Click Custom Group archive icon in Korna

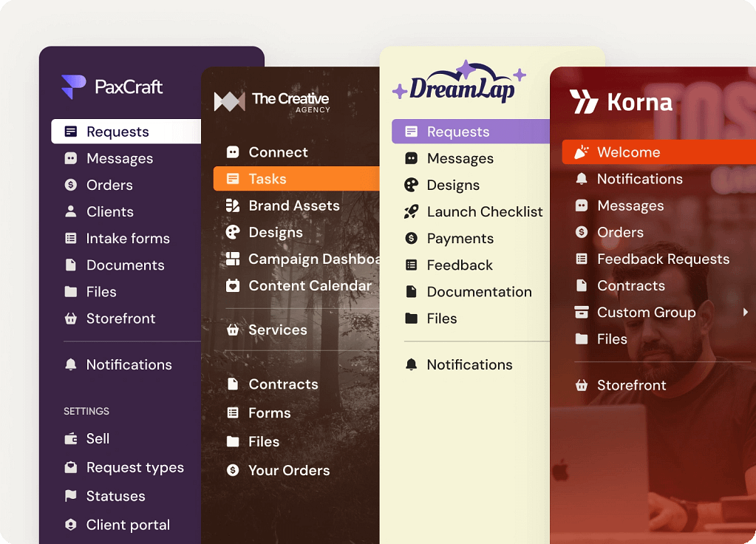582,313
